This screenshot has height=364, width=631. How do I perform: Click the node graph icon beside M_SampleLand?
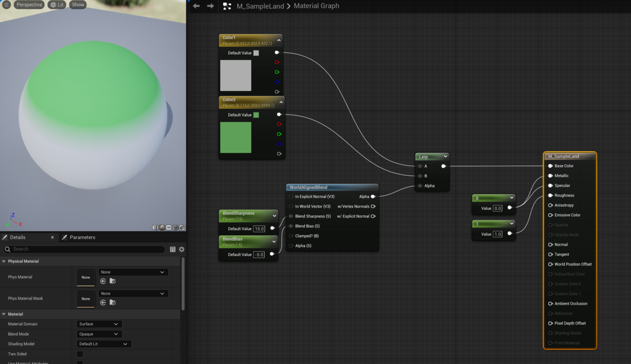227,6
